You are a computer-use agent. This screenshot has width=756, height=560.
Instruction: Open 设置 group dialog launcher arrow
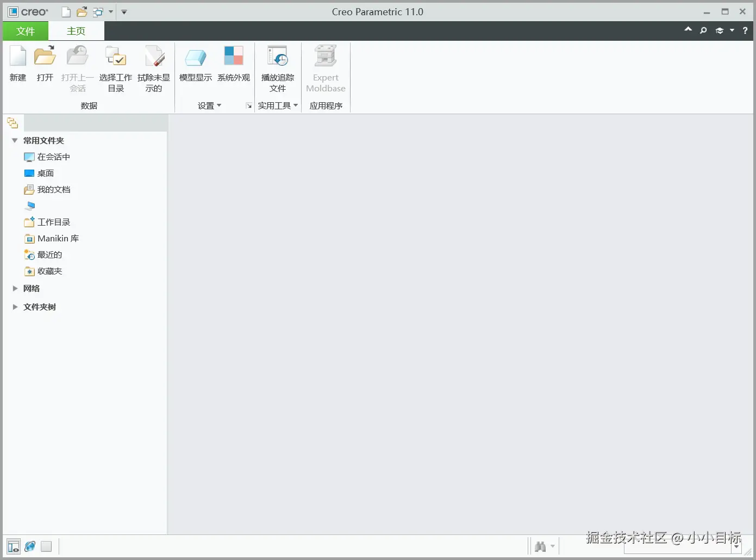(x=249, y=106)
